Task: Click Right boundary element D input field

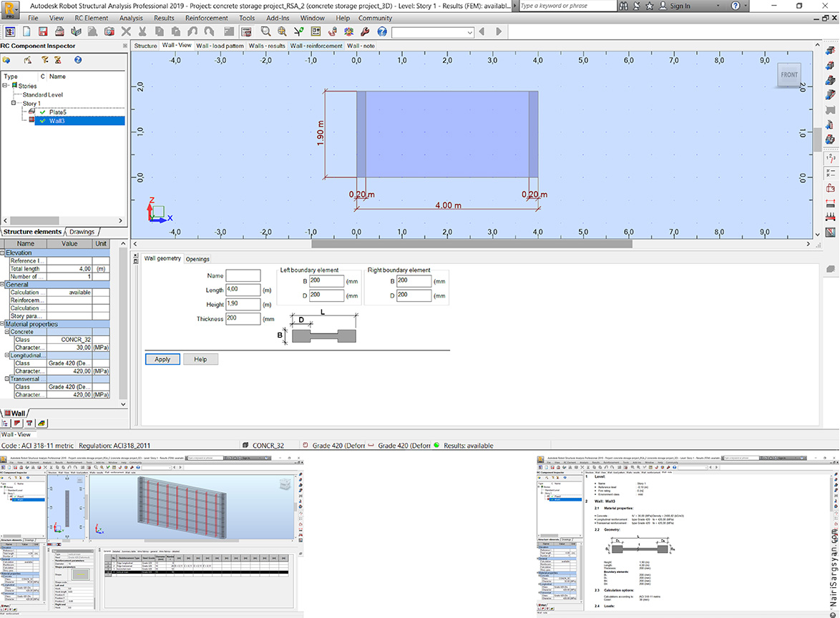Action: [x=414, y=295]
